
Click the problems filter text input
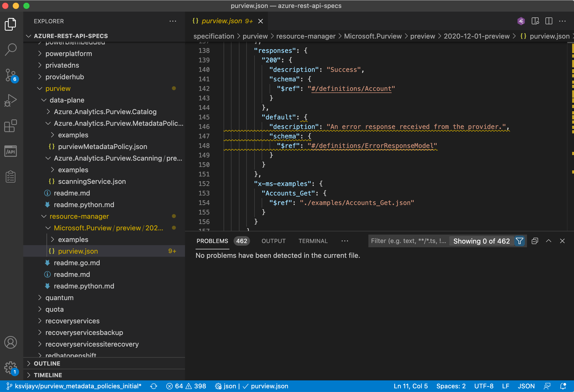(408, 241)
